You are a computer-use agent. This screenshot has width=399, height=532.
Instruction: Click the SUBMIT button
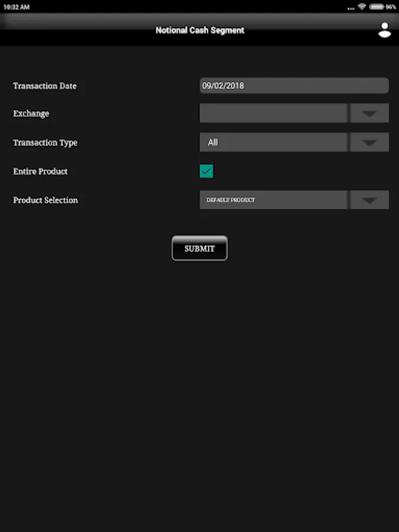pyautogui.click(x=200, y=248)
